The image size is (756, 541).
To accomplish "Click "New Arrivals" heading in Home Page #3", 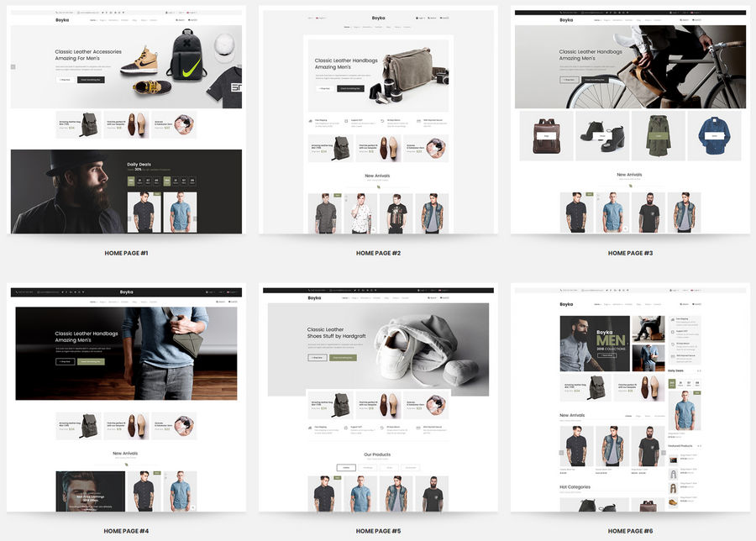I will click(629, 175).
